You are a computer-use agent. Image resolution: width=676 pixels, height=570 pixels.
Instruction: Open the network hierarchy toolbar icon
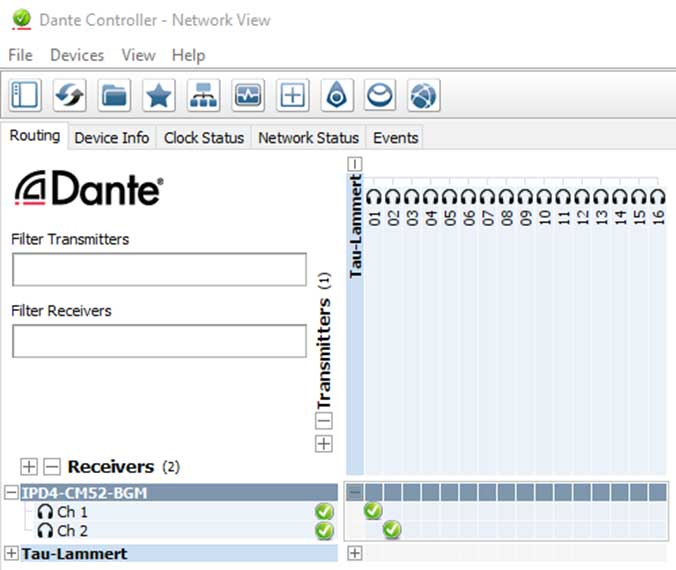point(203,95)
